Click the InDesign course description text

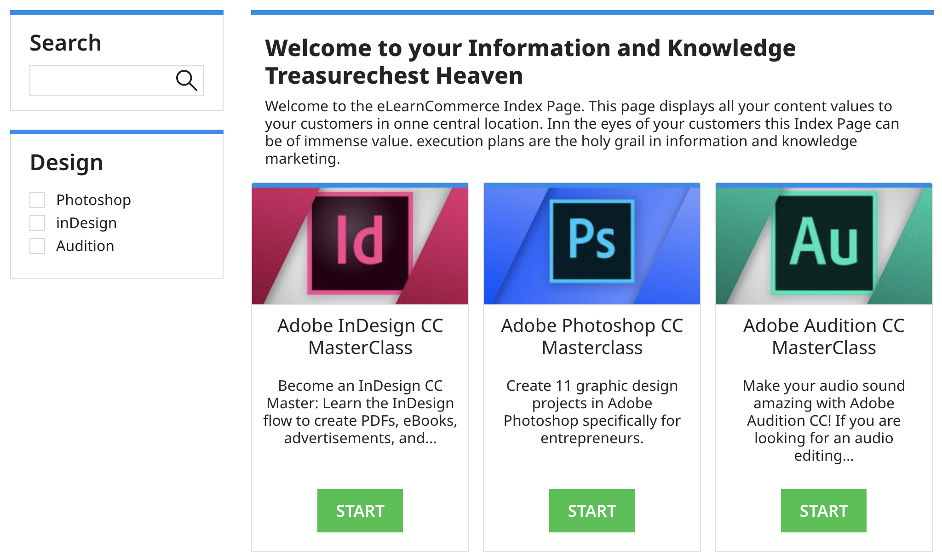[x=360, y=412]
